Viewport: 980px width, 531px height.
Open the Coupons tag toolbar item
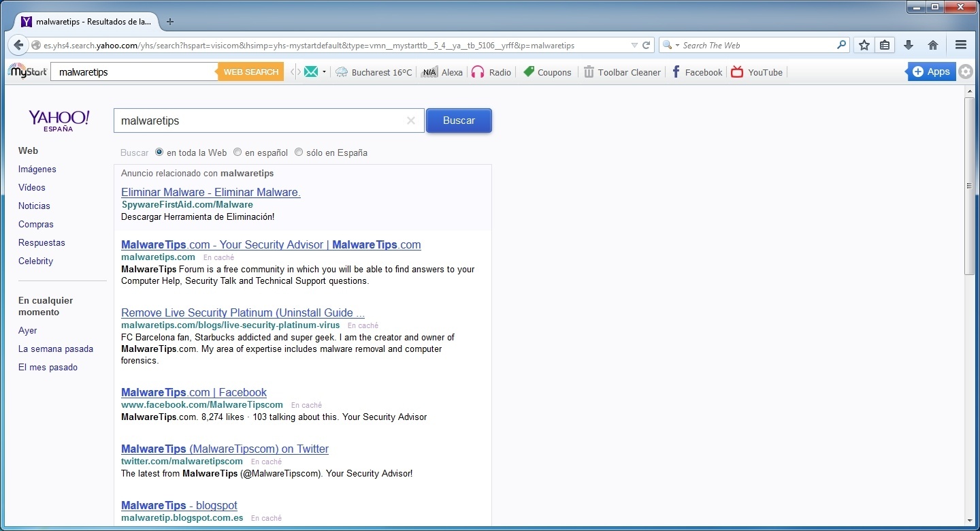pyautogui.click(x=547, y=72)
